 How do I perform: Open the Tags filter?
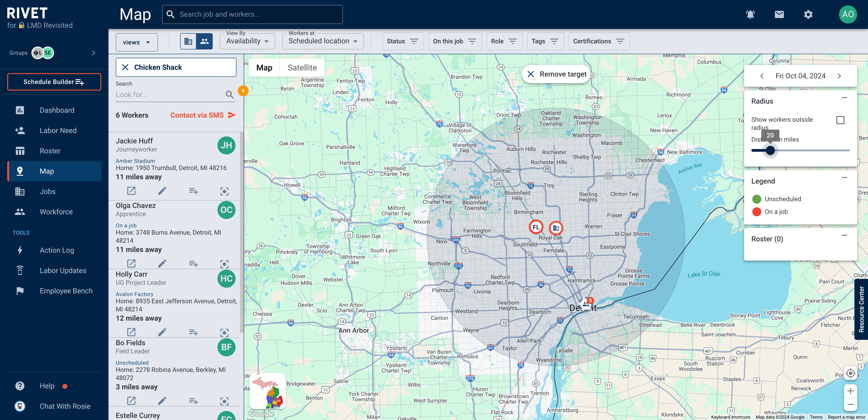pyautogui.click(x=545, y=41)
